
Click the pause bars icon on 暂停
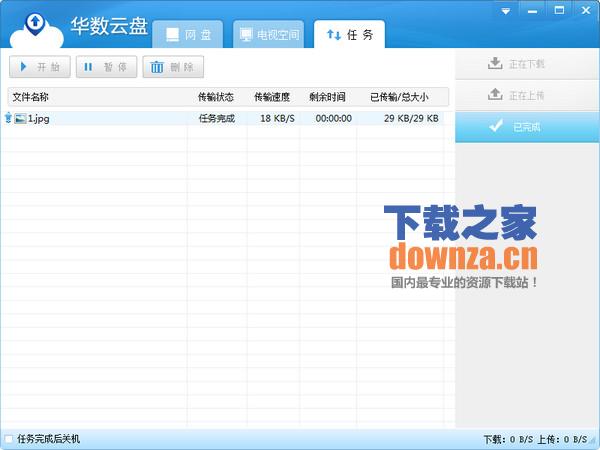88,67
